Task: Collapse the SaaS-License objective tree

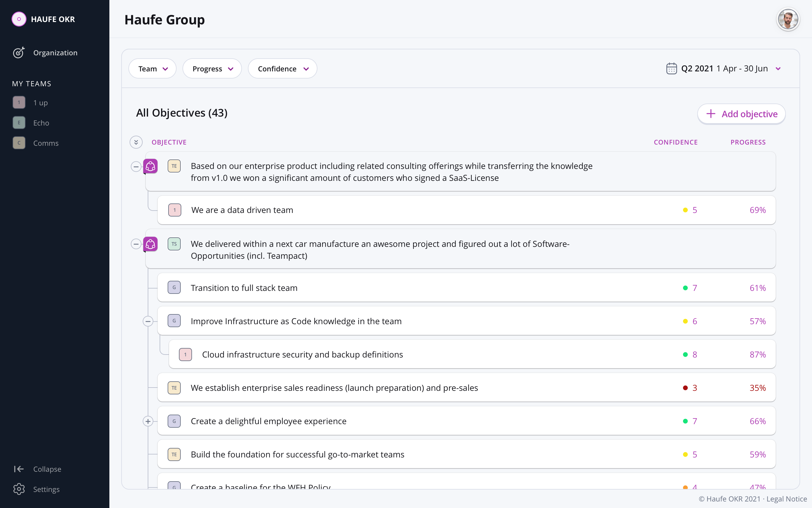Action: tap(136, 166)
